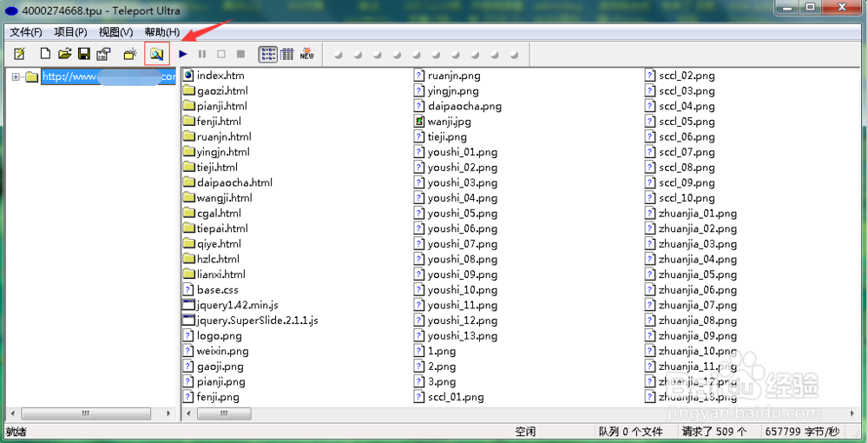Select jquery1.42.min.js script file
This screenshot has width=868, height=443.
coord(231,305)
